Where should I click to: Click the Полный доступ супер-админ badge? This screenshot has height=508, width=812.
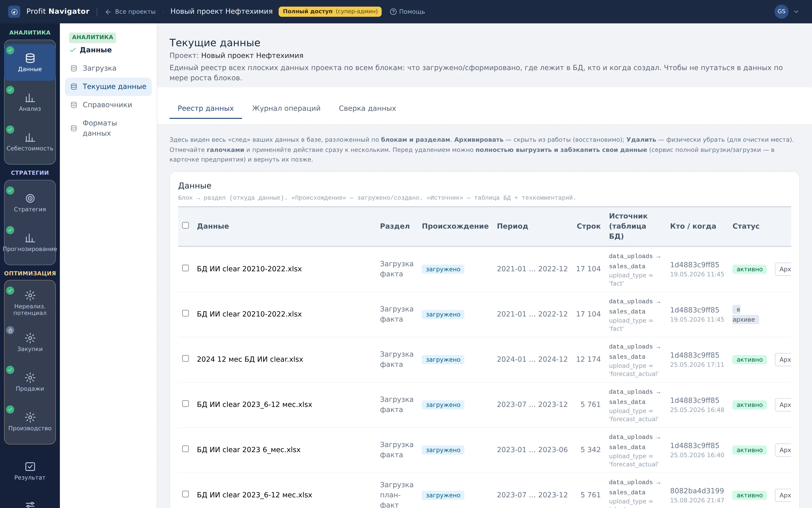click(330, 11)
